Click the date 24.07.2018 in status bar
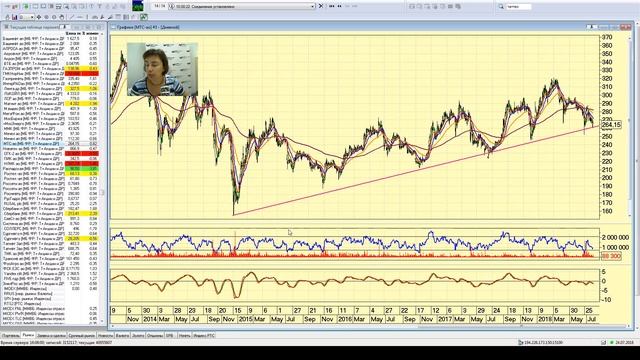The width and height of the screenshot is (640, 360). coord(625,342)
